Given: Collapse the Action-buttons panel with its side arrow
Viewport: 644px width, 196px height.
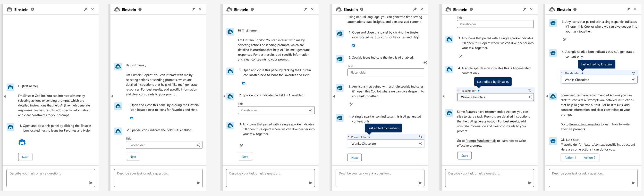Looking at the screenshot, I should [547, 96].
